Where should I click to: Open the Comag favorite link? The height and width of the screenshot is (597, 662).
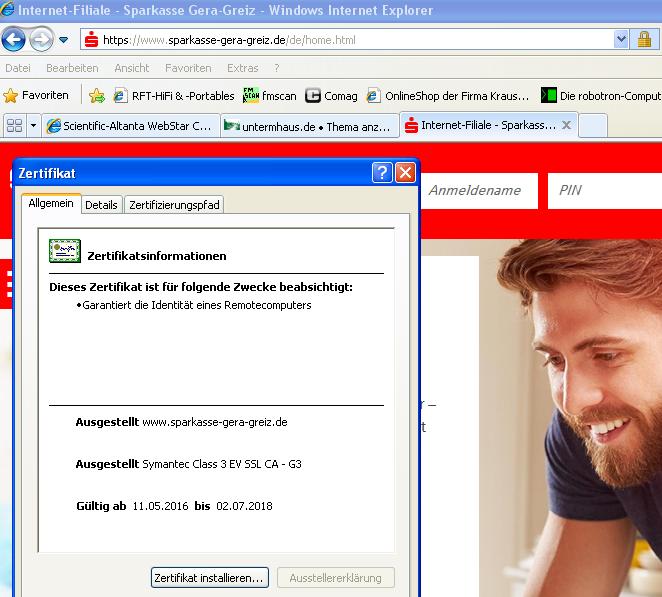(331, 96)
